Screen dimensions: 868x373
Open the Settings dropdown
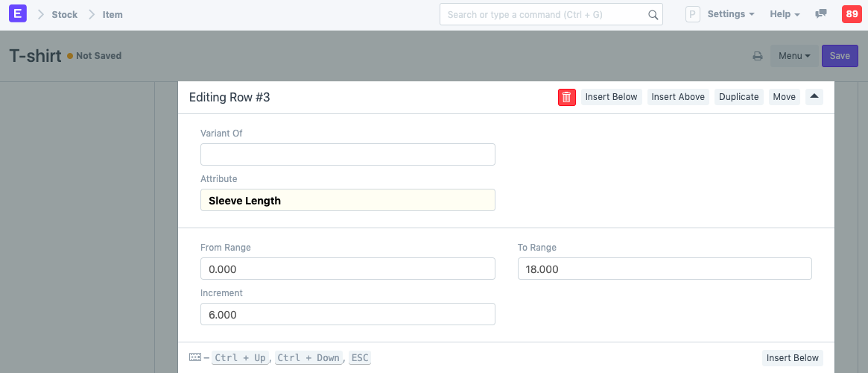point(730,14)
